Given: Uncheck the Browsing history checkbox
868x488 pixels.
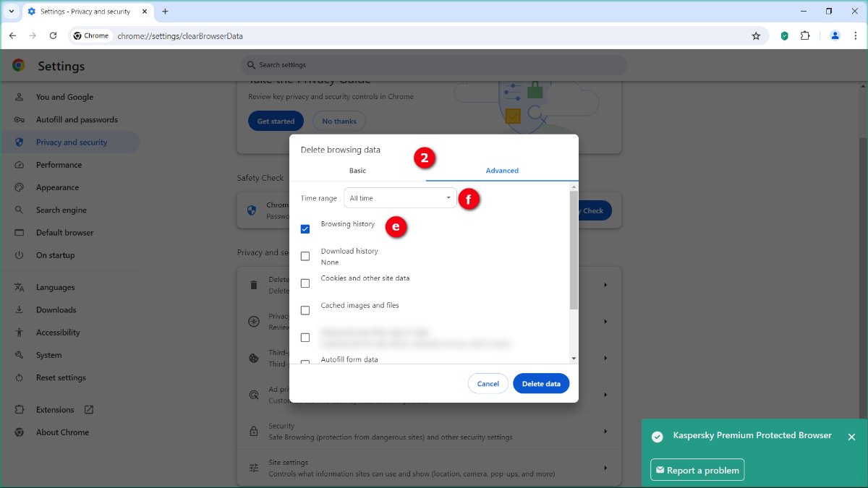Looking at the screenshot, I should click(x=305, y=229).
